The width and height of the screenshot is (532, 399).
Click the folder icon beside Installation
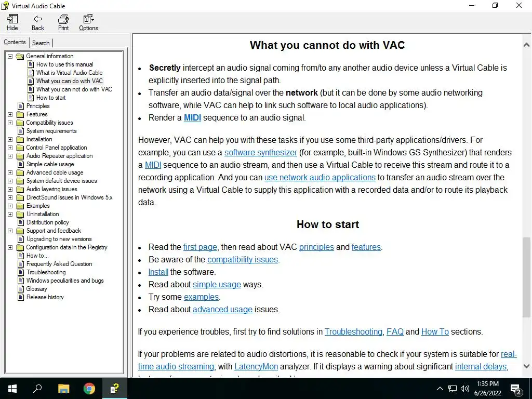[20, 139]
